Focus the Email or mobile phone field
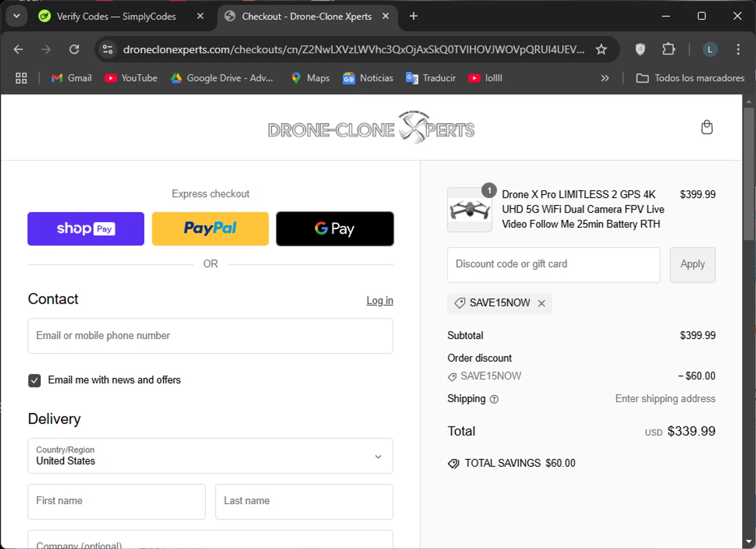Screen dimensions: 756x549 coord(210,336)
